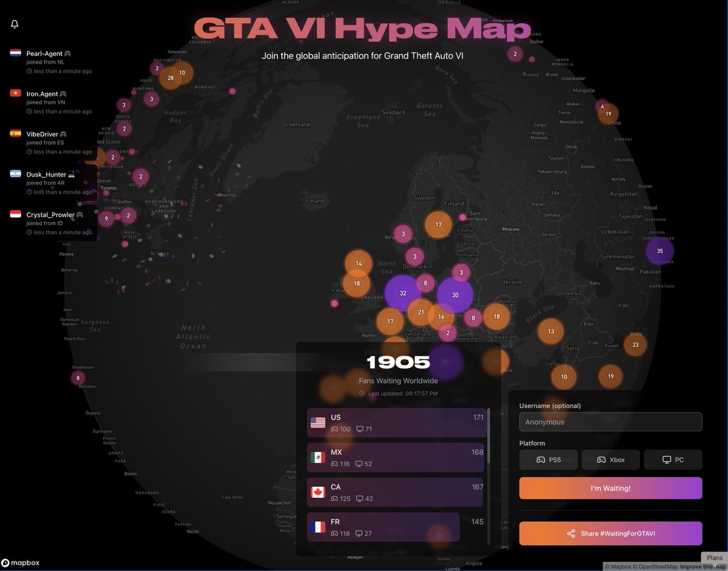Follow the Improve this map link

point(702,567)
